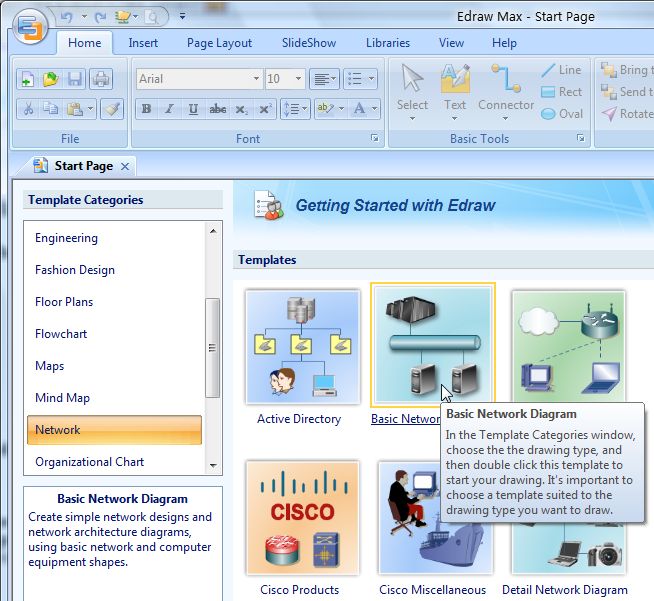654x601 pixels.
Task: Switch to the Libraries ribbon tab
Action: (x=388, y=43)
